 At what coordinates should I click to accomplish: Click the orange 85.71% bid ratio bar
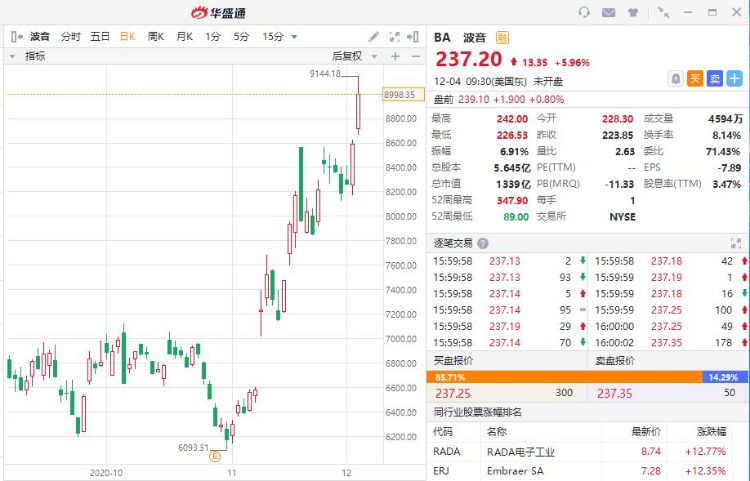[564, 377]
